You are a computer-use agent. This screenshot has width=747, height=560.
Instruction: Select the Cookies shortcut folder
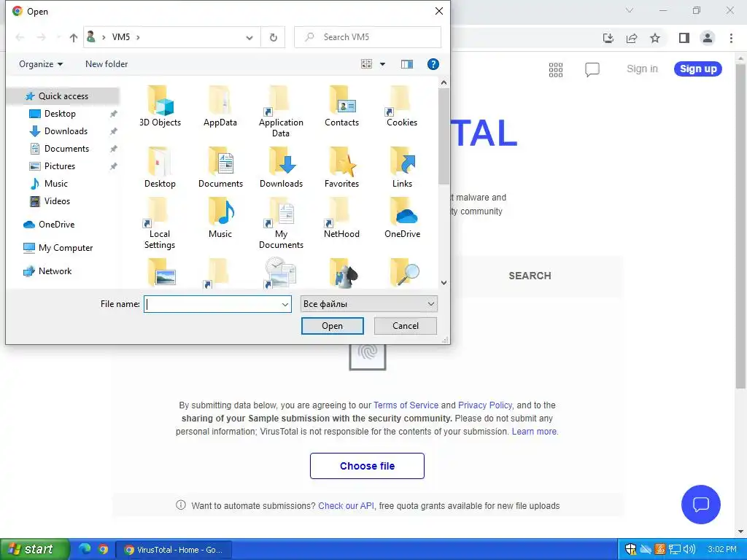coord(402,106)
